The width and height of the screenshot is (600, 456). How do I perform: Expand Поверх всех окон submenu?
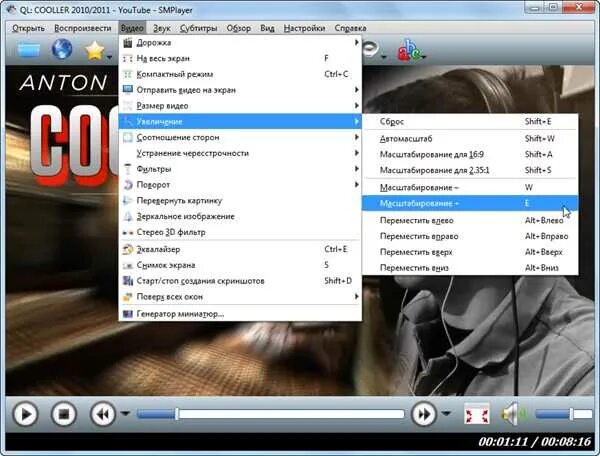pos(240,296)
